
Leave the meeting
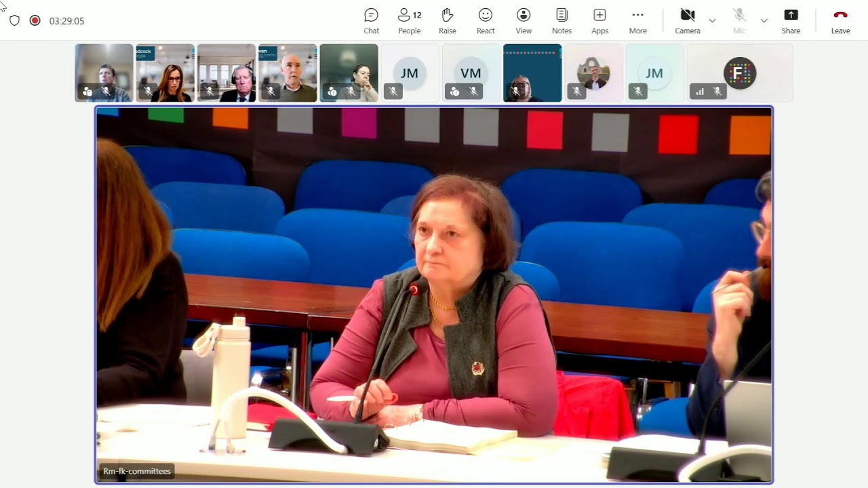click(x=840, y=21)
